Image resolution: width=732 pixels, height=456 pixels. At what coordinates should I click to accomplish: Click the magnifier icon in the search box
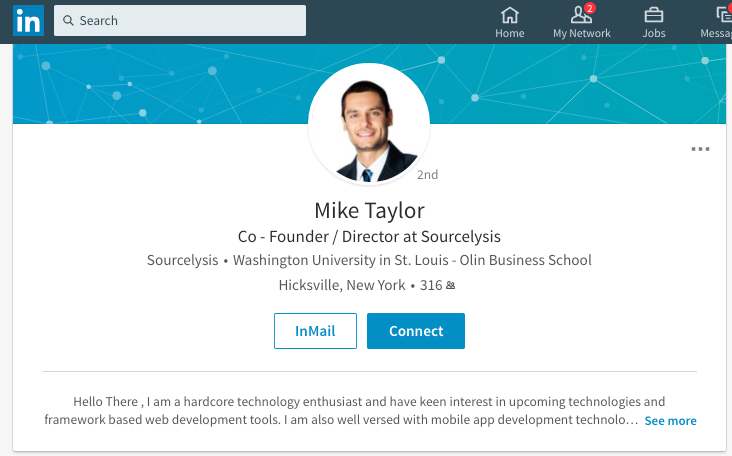coord(68,21)
